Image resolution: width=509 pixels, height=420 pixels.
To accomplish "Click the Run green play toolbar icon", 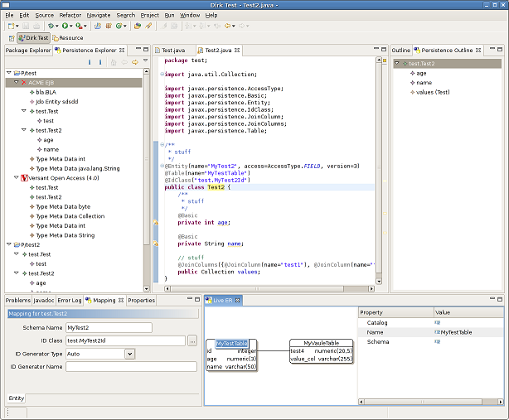I will point(65,26).
